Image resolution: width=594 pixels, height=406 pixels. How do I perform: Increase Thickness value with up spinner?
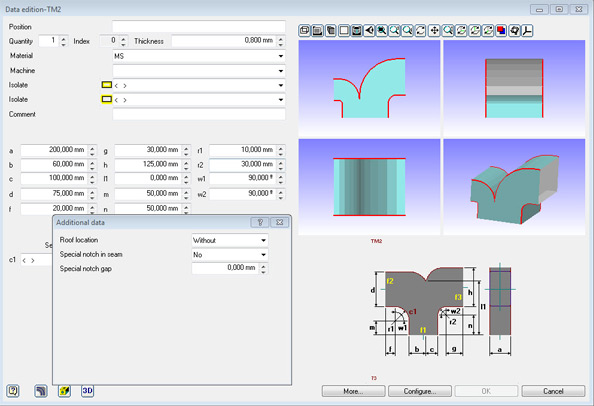281,38
